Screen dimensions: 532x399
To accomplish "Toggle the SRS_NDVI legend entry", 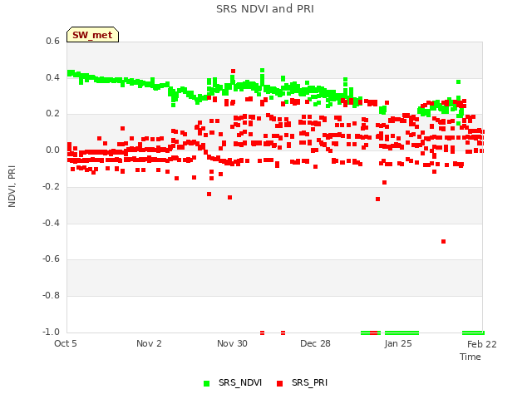I will (x=233, y=382).
